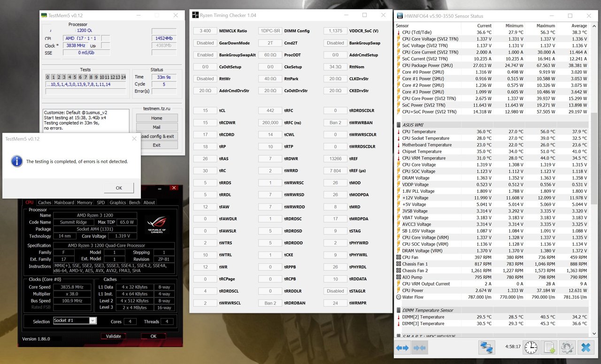Viewport: 601px width, 364px height.
Task: Select the Chassis Fan 2 sensor row
Action: pyautogui.click(x=492, y=270)
